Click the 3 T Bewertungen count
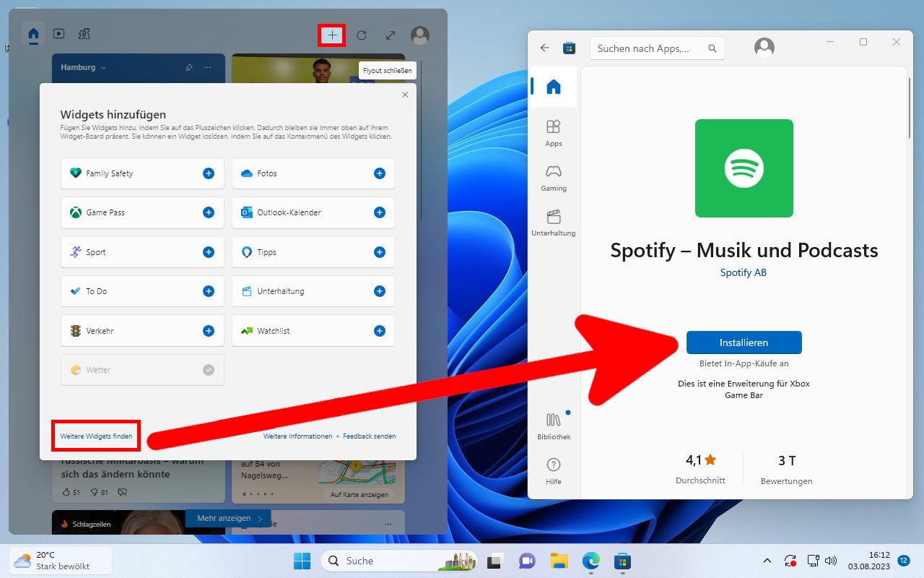924x578 pixels. 787,468
